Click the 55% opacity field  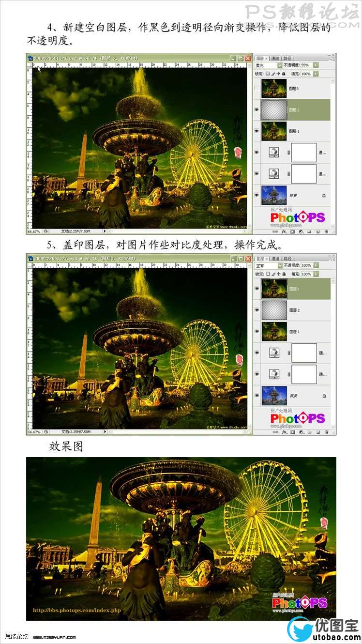coord(307,65)
